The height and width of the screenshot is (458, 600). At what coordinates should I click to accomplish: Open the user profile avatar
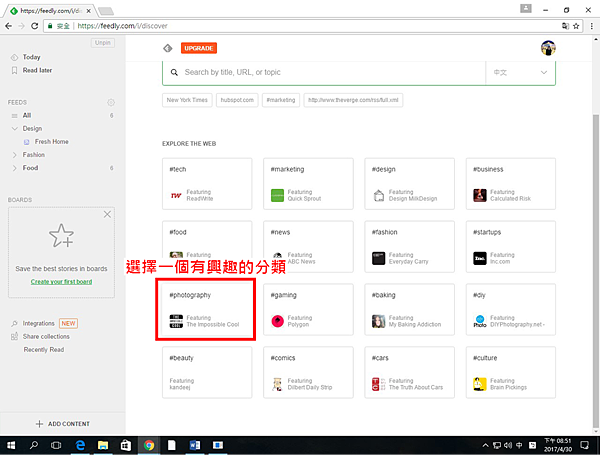point(548,48)
